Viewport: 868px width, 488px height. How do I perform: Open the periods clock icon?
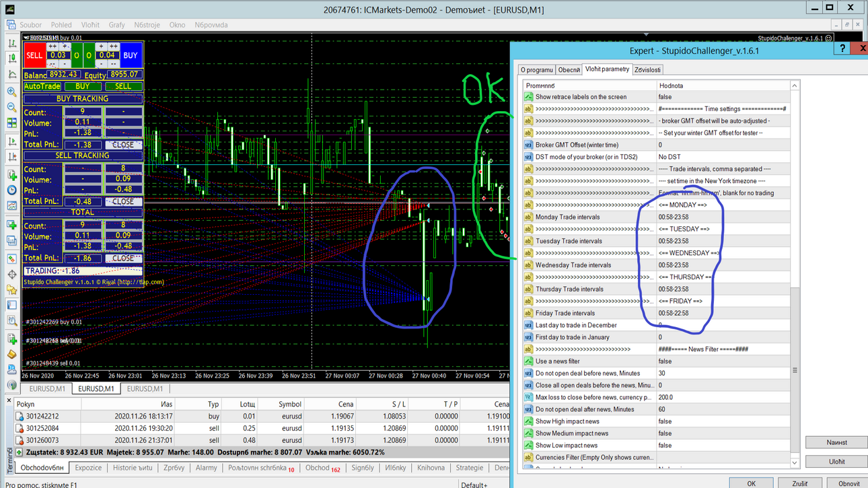[11, 190]
